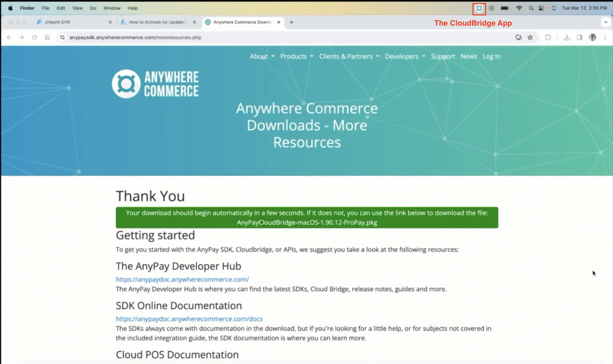The image size is (613, 364).
Task: Click the Getting started heading
Action: 155,235
